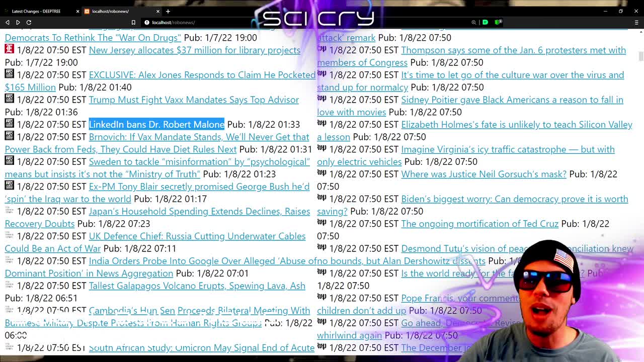Open 'Democrats To Rethink The War On Drugs' link
Screen dimensions: 644x362
click(93, 38)
